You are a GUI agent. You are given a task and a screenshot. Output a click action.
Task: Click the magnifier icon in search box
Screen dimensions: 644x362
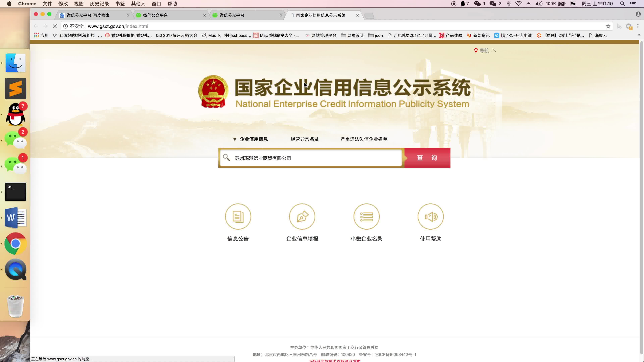[x=226, y=157]
